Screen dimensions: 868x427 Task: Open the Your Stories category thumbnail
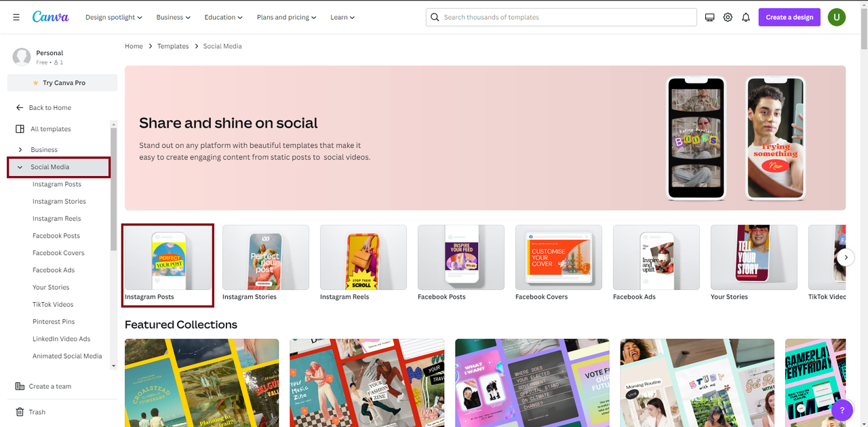click(754, 257)
